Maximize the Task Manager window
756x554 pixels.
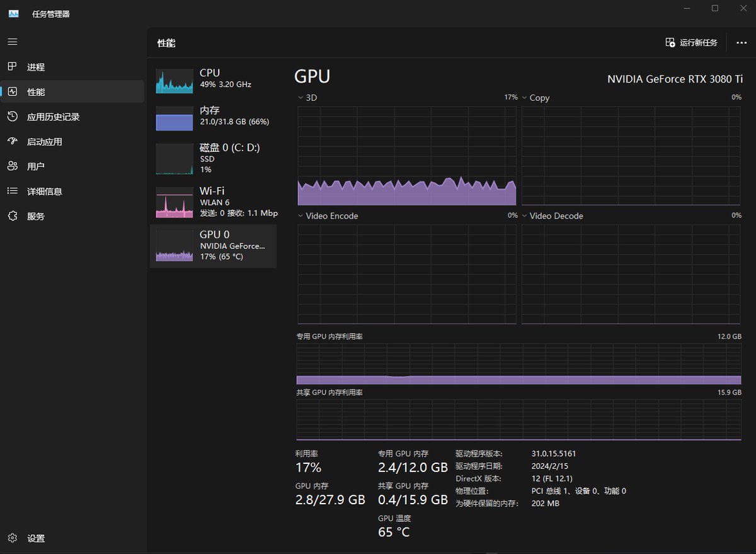point(715,8)
